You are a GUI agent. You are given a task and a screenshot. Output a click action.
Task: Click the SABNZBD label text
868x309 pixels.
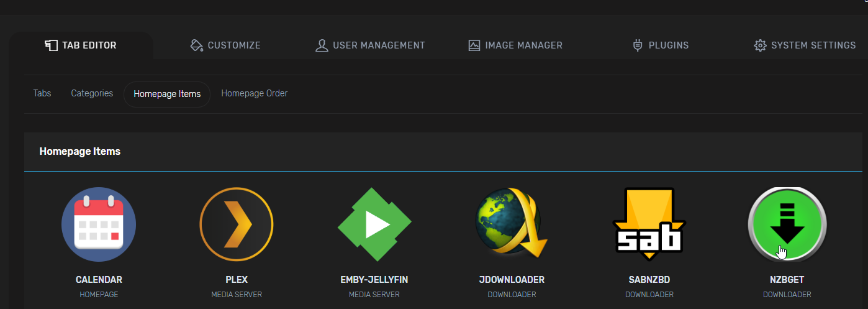tap(649, 280)
